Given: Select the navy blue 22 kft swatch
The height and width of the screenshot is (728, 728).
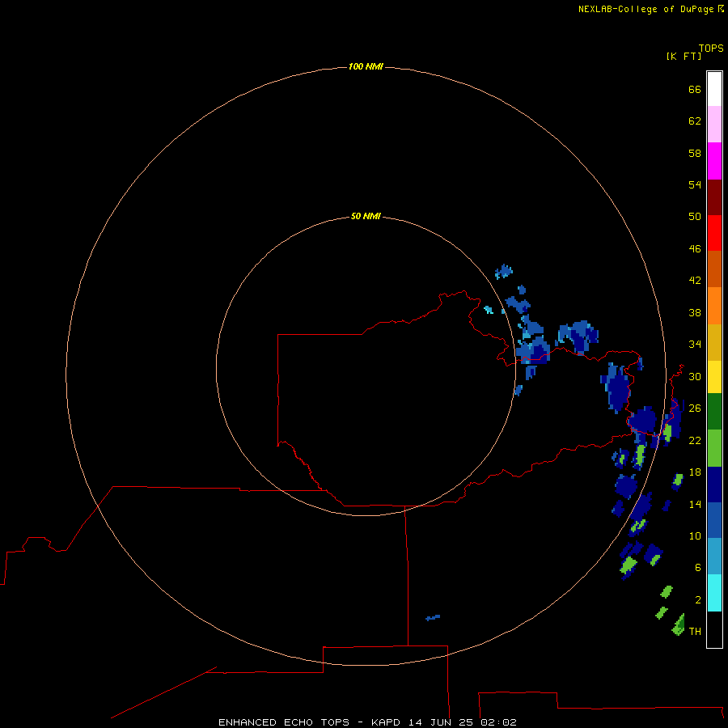Looking at the screenshot, I should [714, 485].
